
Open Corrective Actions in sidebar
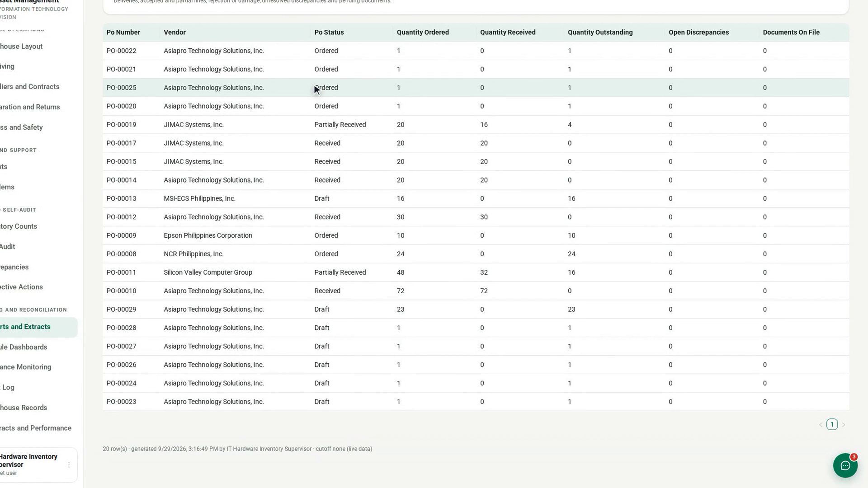[21, 287]
